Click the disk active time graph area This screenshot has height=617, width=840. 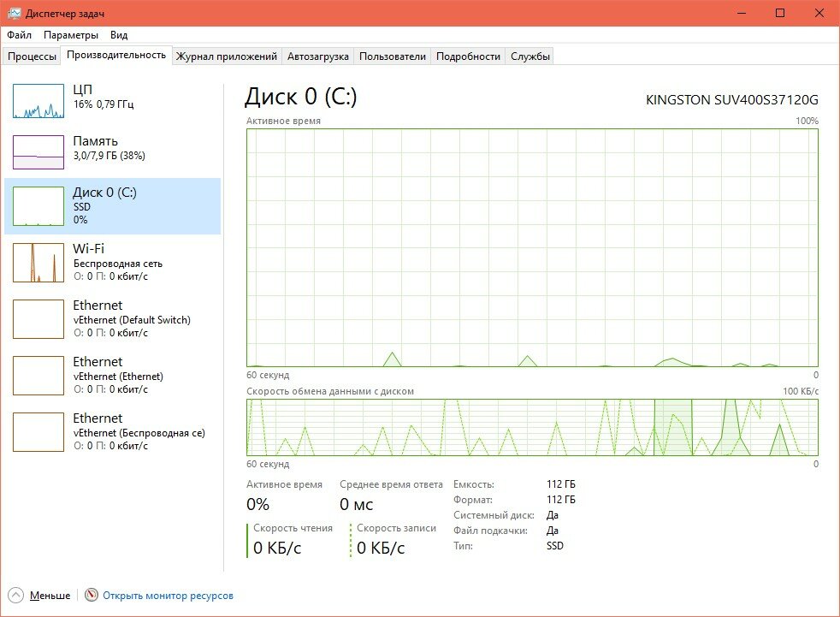pos(532,247)
